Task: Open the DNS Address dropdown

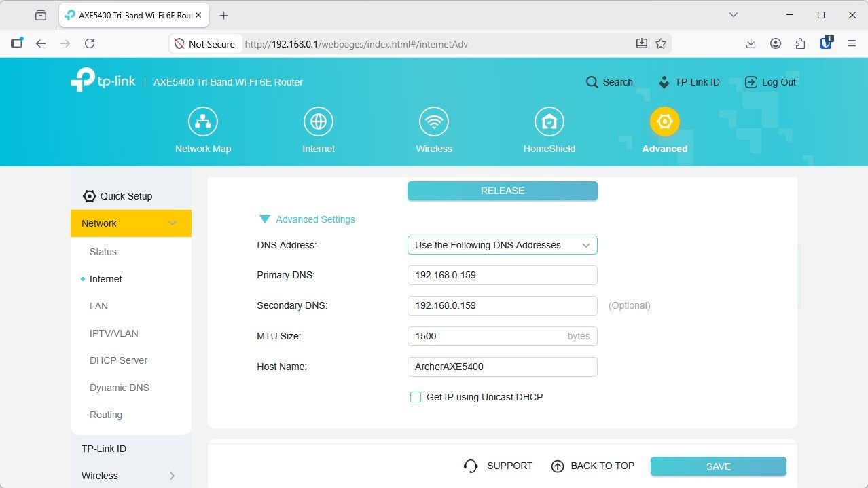Action: point(502,245)
